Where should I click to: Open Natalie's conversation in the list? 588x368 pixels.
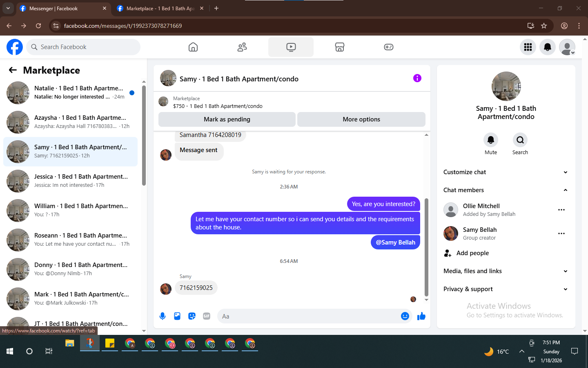pos(70,92)
